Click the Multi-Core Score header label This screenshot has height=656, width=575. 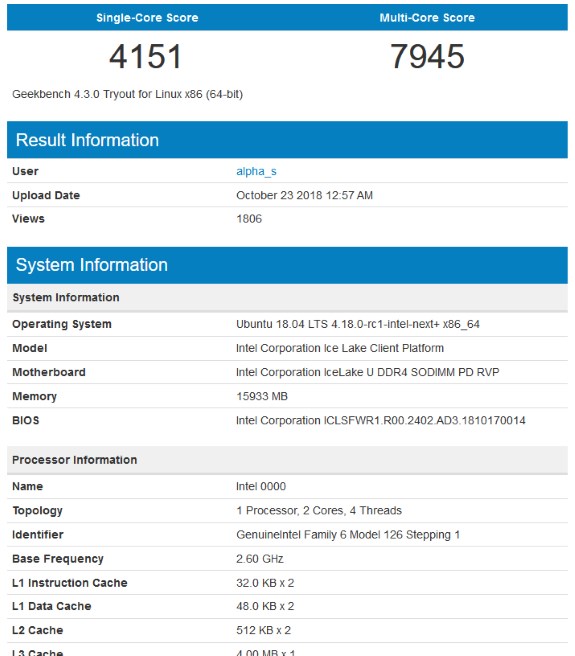427,18
